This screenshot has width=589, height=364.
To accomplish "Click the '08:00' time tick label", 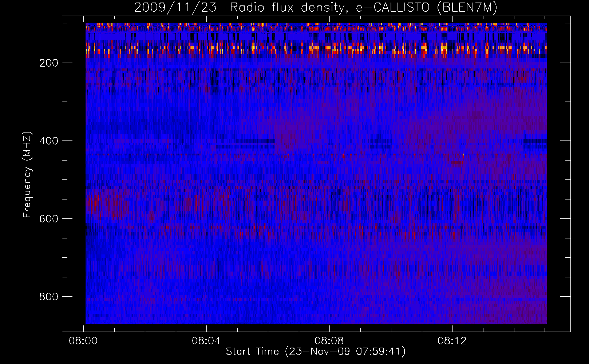I will [x=83, y=341].
